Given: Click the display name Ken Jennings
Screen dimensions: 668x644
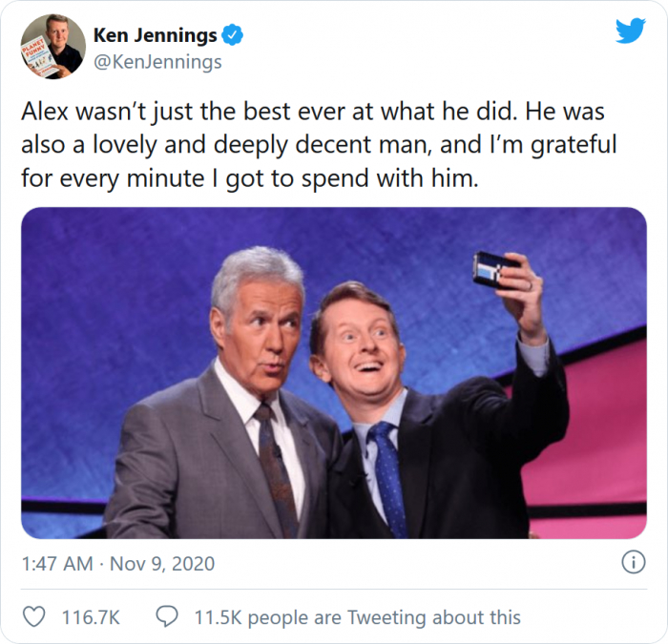Looking at the screenshot, I should 157,36.
